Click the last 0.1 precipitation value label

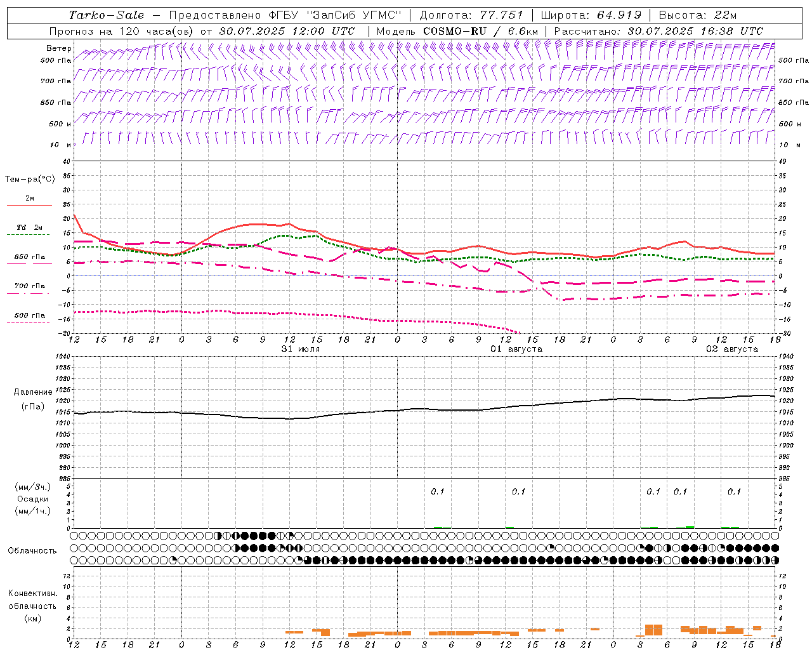[734, 491]
